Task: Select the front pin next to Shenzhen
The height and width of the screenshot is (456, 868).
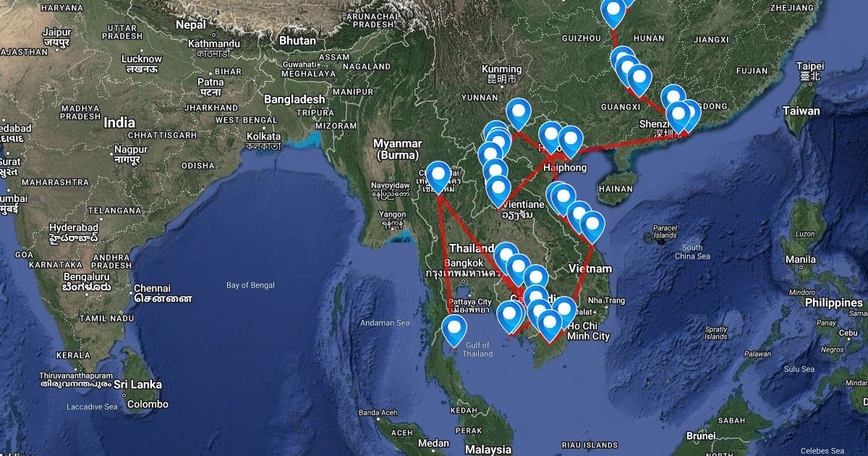Action: (678, 117)
